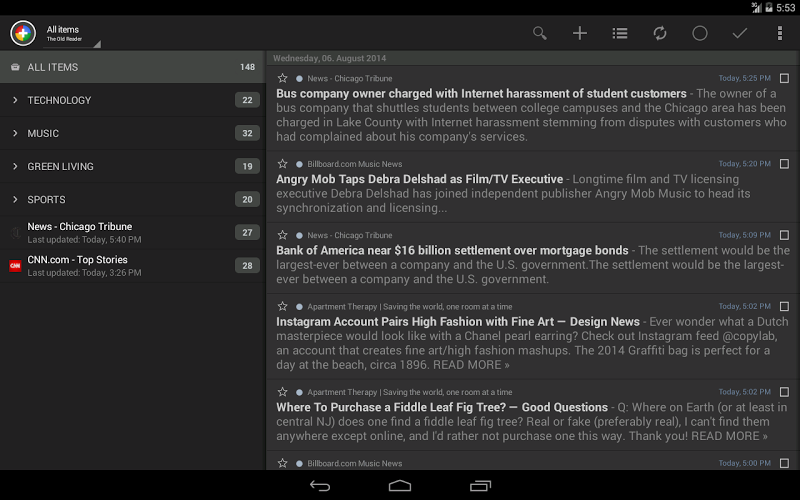Open the three-dot overflow menu
800x500 pixels.
point(780,34)
